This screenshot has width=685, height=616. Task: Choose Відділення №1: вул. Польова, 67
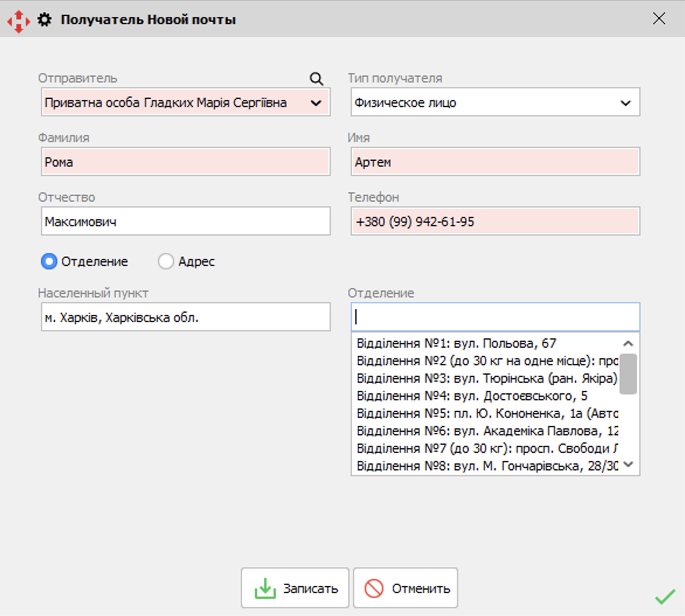pos(487,344)
